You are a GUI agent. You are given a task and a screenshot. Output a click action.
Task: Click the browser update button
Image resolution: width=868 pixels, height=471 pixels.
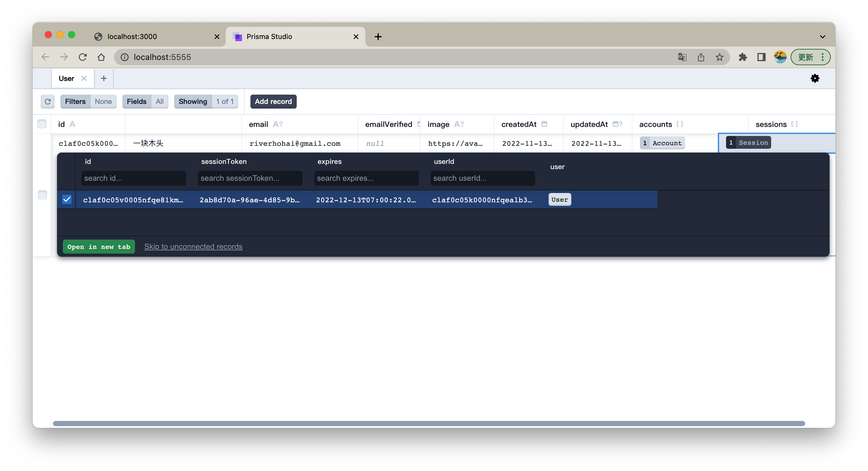[x=810, y=57]
